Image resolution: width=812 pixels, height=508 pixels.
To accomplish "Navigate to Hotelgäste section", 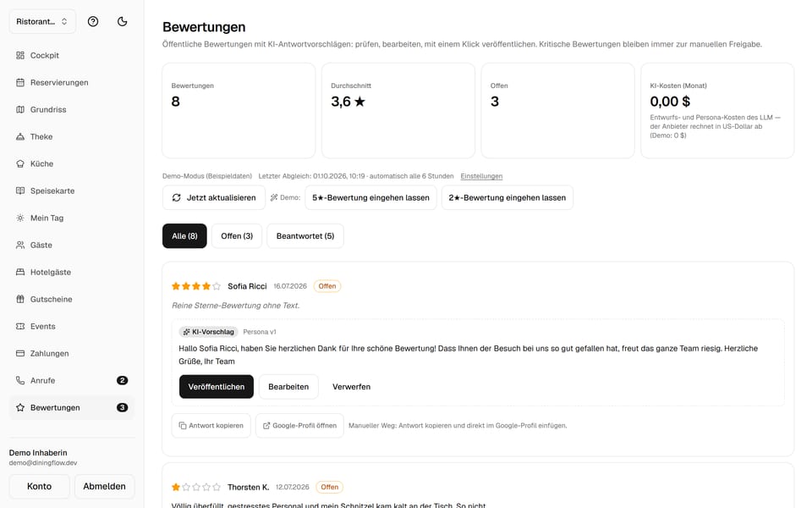I will (71, 272).
